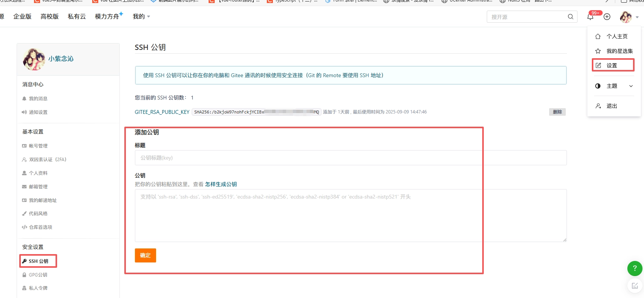Click the speaker icon beside 通知设置
The height and width of the screenshot is (298, 644).
(24, 112)
